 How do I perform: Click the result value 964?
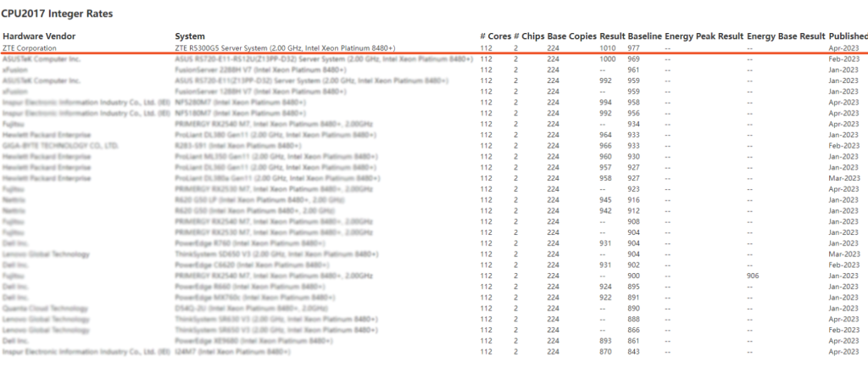click(x=605, y=135)
